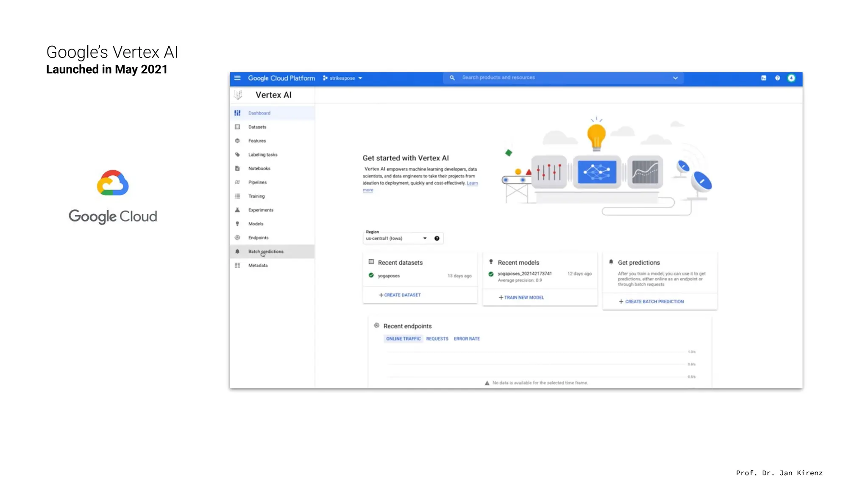Click the Metadata sidebar icon
The width and height of the screenshot is (868, 488).
pyautogui.click(x=237, y=266)
